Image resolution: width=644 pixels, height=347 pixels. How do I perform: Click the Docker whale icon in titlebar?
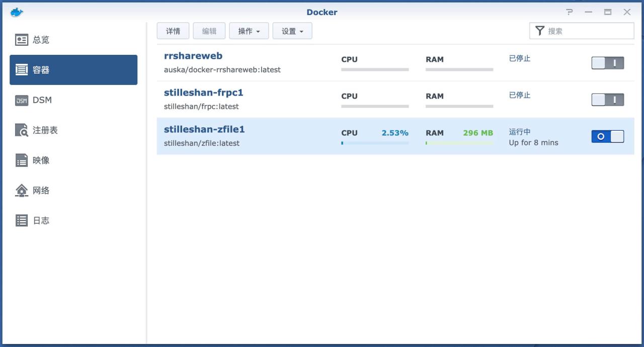[x=17, y=12]
